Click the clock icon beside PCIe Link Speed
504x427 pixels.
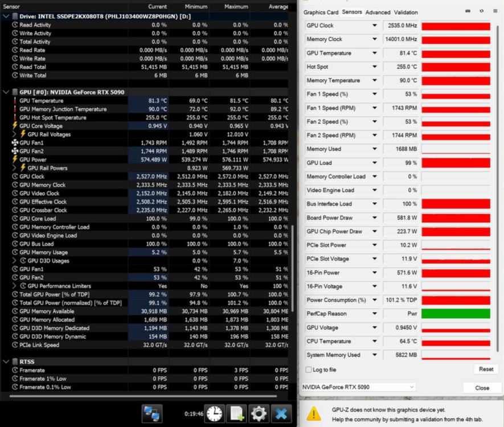(15, 345)
